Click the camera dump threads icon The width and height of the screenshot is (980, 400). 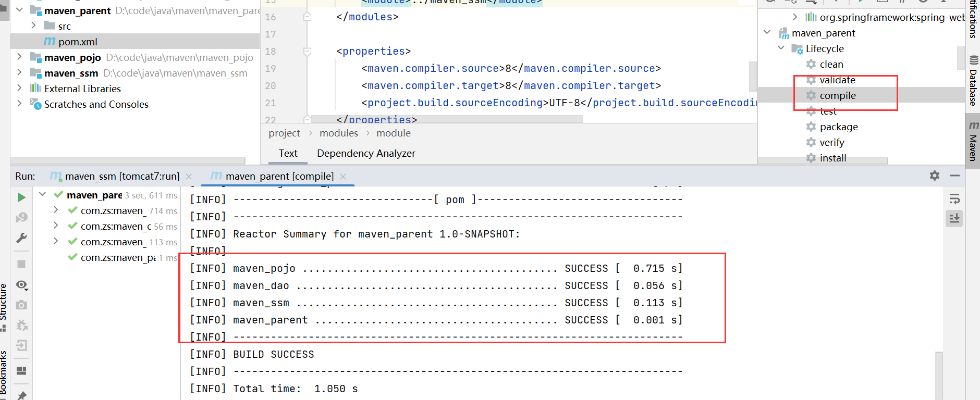pyautogui.click(x=21, y=305)
